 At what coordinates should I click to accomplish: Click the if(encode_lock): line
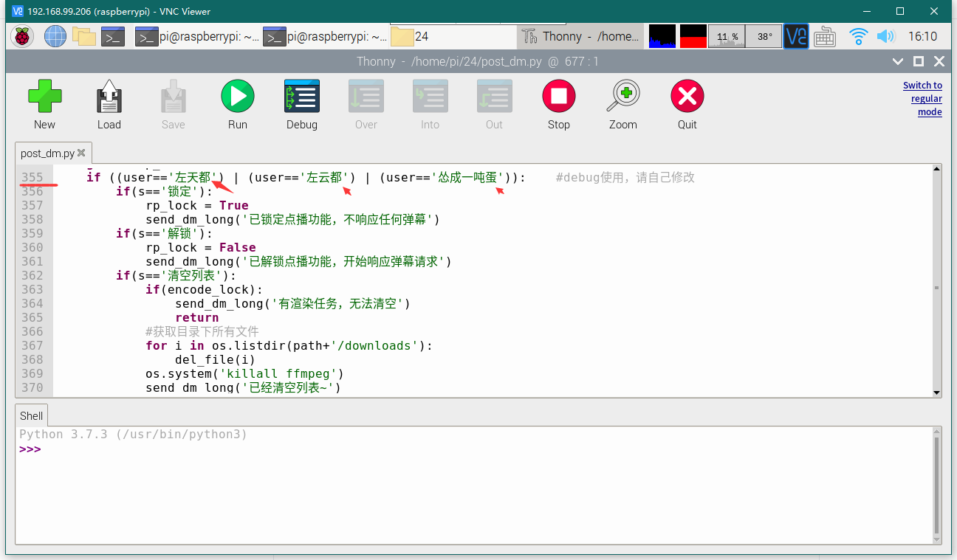(205, 289)
